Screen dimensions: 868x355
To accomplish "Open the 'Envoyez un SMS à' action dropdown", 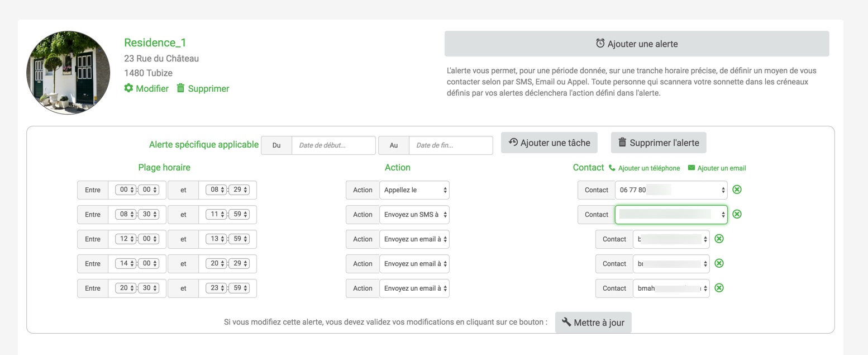I will (x=414, y=215).
